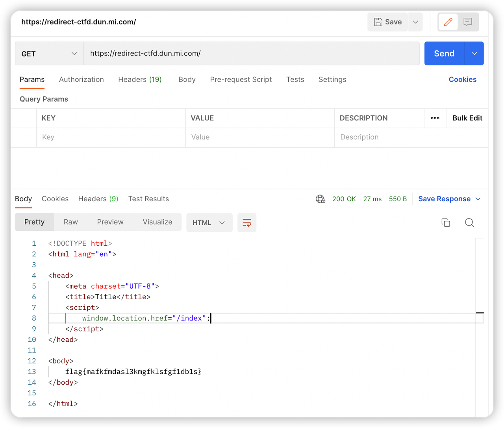The width and height of the screenshot is (504, 428).
Task: Select the Visualize response view
Action: pyautogui.click(x=157, y=222)
